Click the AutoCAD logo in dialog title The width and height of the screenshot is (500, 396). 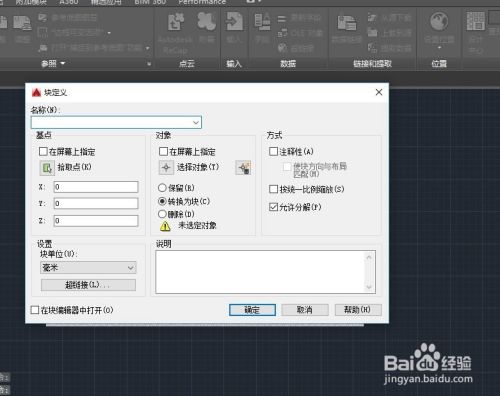36,92
